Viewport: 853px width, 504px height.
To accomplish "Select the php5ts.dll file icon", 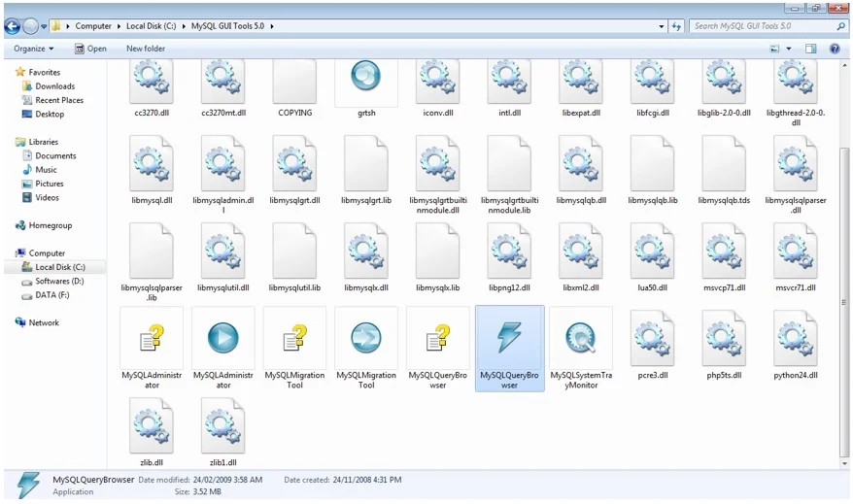I will click(x=724, y=338).
